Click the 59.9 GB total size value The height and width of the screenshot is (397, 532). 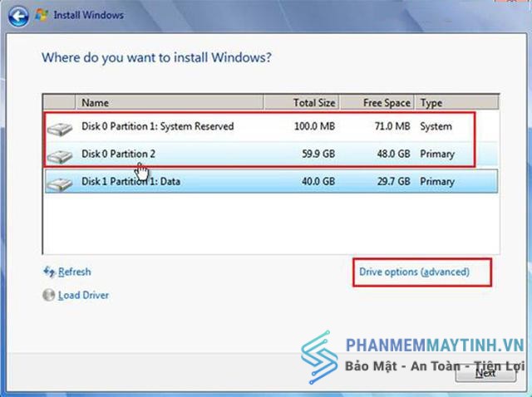(x=318, y=154)
